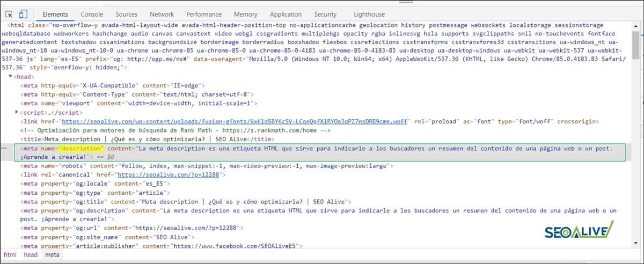Open the Sources tab
The image size is (644, 264).
(126, 14)
